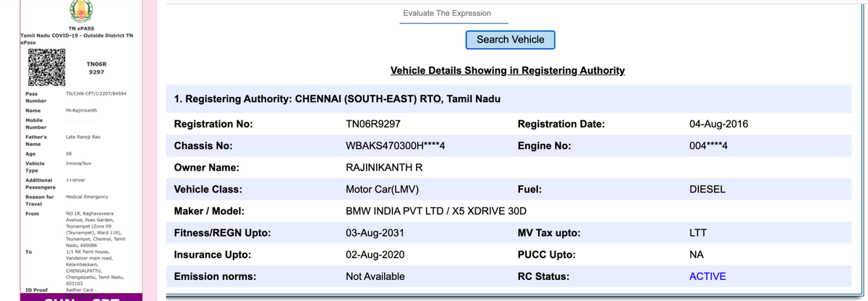Click the Maker / Model: label
This screenshot has width=868, height=301.
(x=210, y=211)
